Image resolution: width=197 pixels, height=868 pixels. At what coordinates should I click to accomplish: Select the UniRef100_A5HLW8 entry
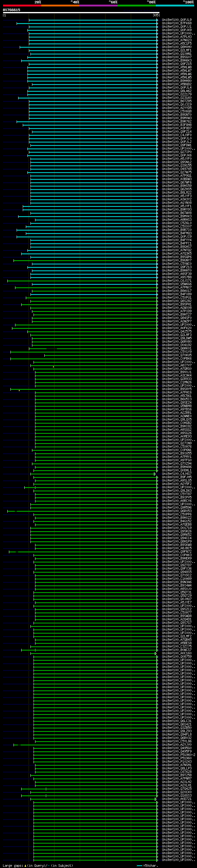tap(177, 67)
